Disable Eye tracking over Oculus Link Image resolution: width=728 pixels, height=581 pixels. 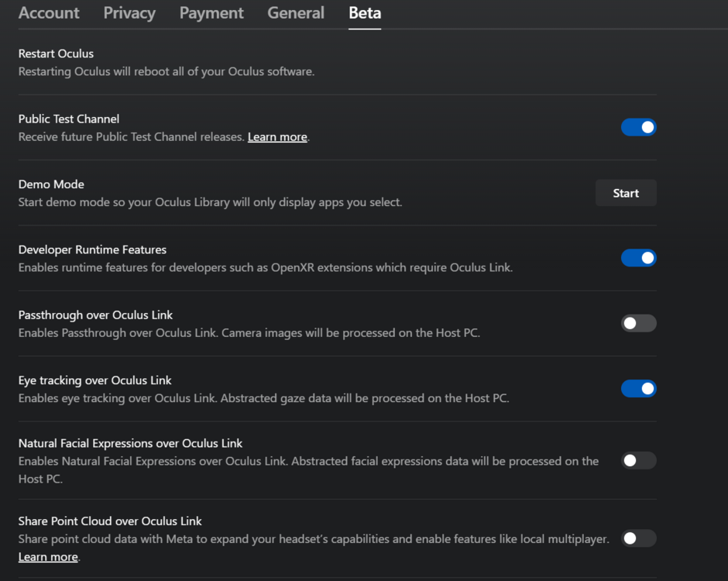(639, 388)
